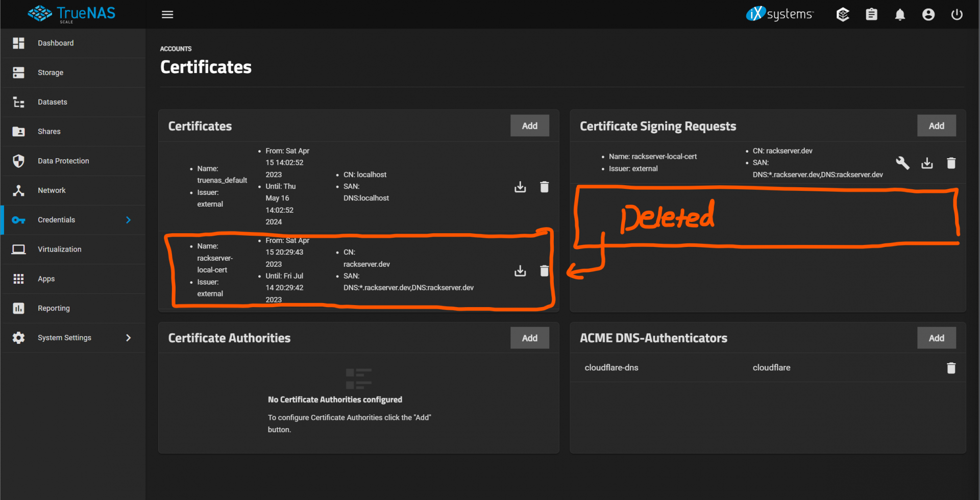Screen dimensions: 980x500
Task: Add an ACME DNS-Authenticator
Action: point(936,338)
